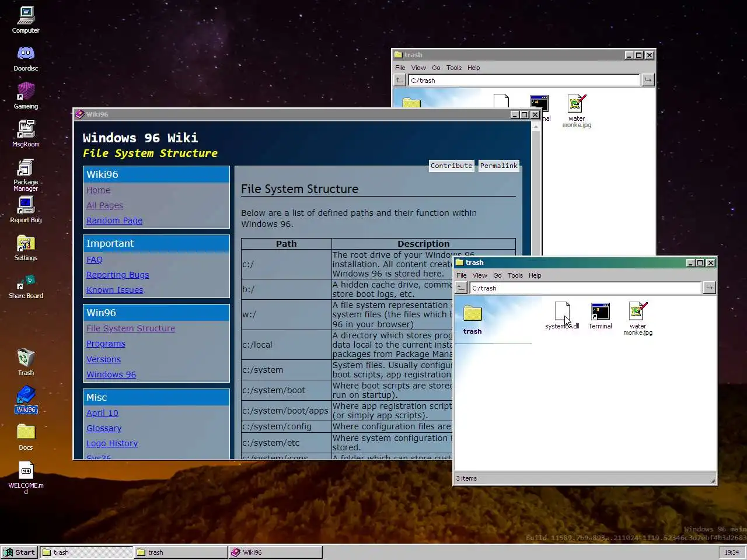Viewport: 747px width, 560px height.
Task: Click the front trash window address bar
Action: point(585,288)
